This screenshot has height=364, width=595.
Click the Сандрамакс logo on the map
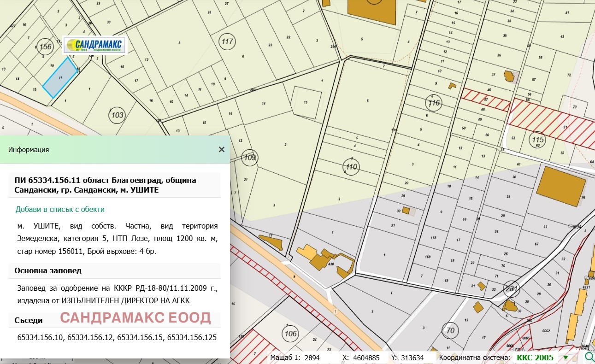[x=94, y=45]
